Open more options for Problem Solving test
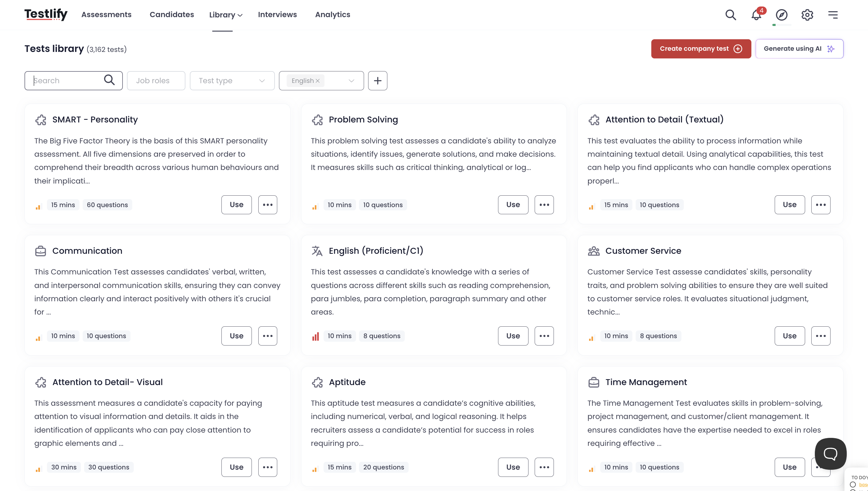Image resolution: width=868 pixels, height=491 pixels. coord(544,205)
